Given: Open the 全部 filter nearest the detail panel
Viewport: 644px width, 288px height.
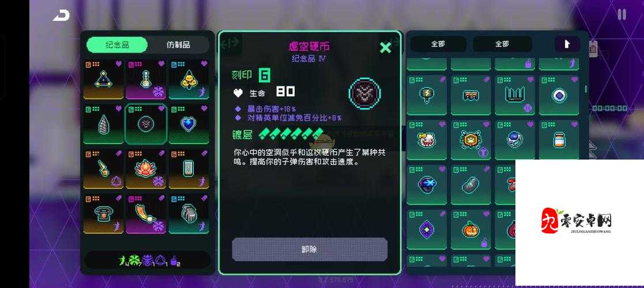Looking at the screenshot, I should 438,44.
